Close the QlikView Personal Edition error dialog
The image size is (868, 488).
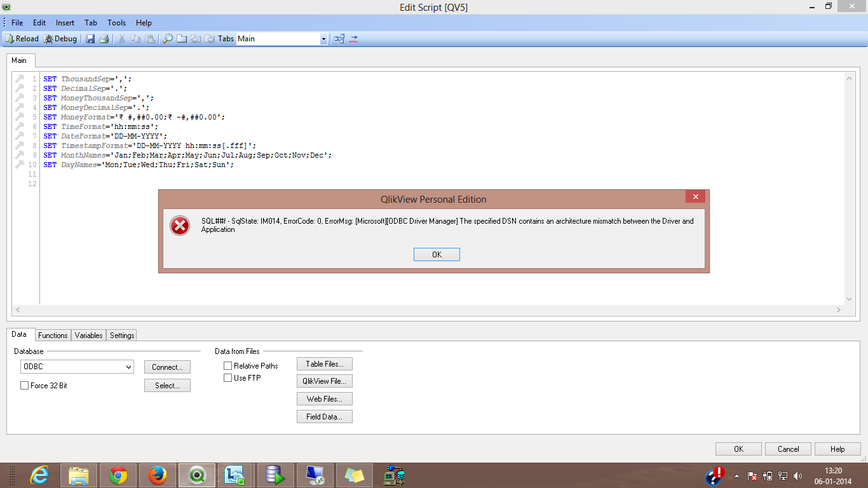point(695,197)
